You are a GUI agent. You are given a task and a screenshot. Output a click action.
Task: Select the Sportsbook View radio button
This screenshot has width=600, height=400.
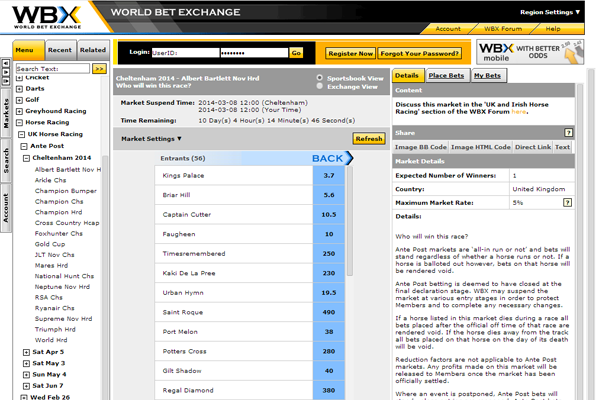[320, 78]
